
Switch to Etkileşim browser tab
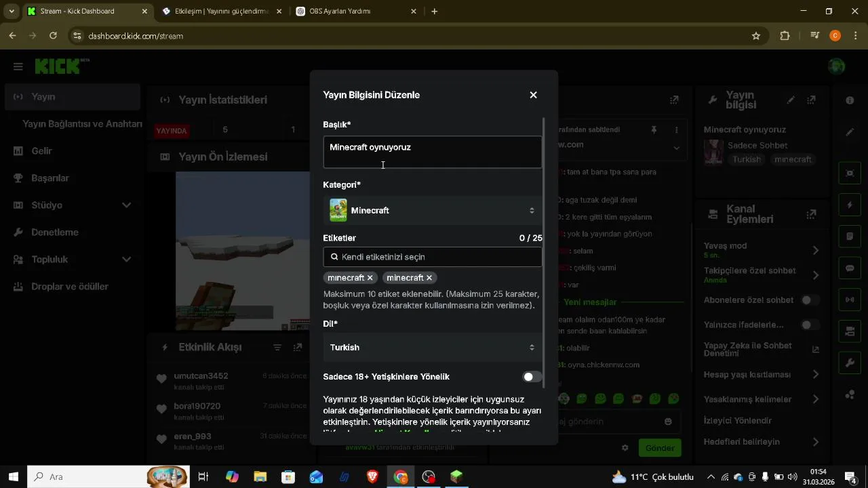[222, 12]
